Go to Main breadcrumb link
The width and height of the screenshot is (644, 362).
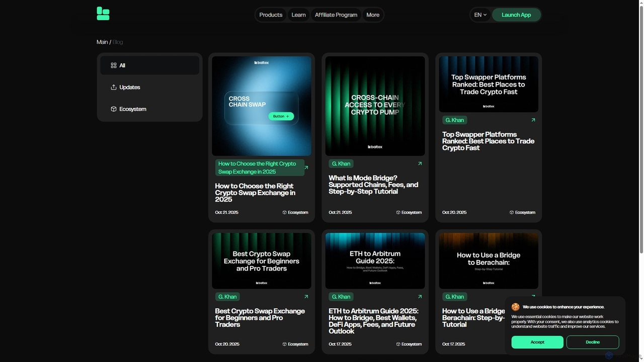[x=102, y=42]
